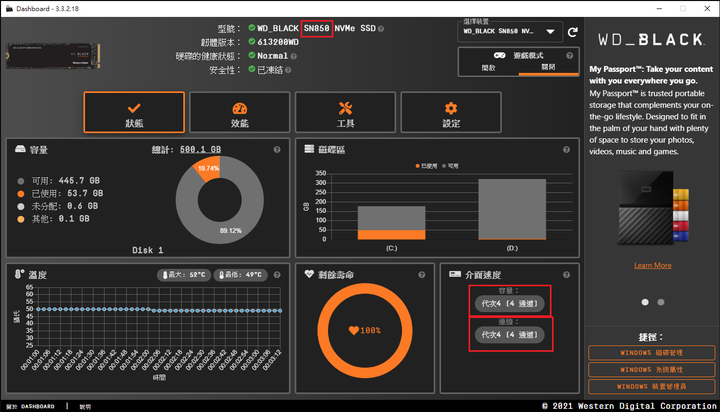Open the 狀態 tab
720x412 pixels.
point(134,113)
